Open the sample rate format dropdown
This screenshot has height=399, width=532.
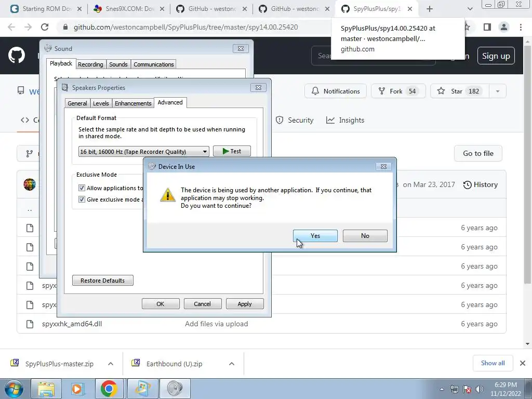tap(144, 151)
